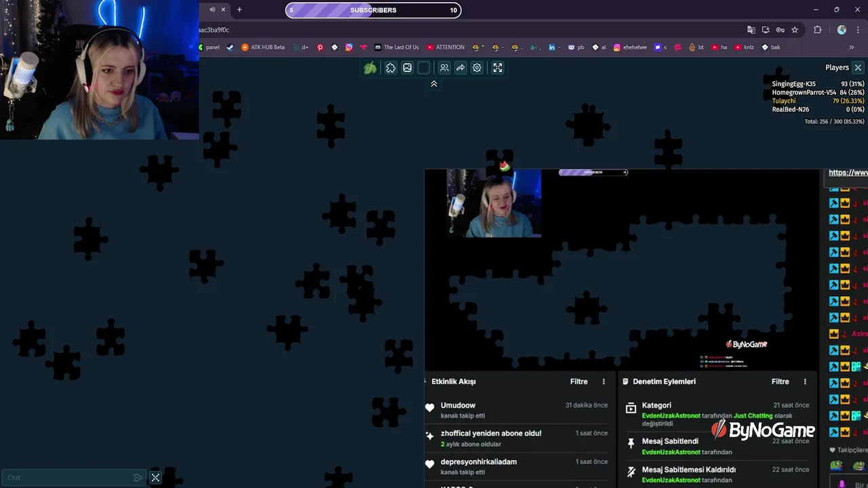Open the translate page icon

[x=751, y=30]
